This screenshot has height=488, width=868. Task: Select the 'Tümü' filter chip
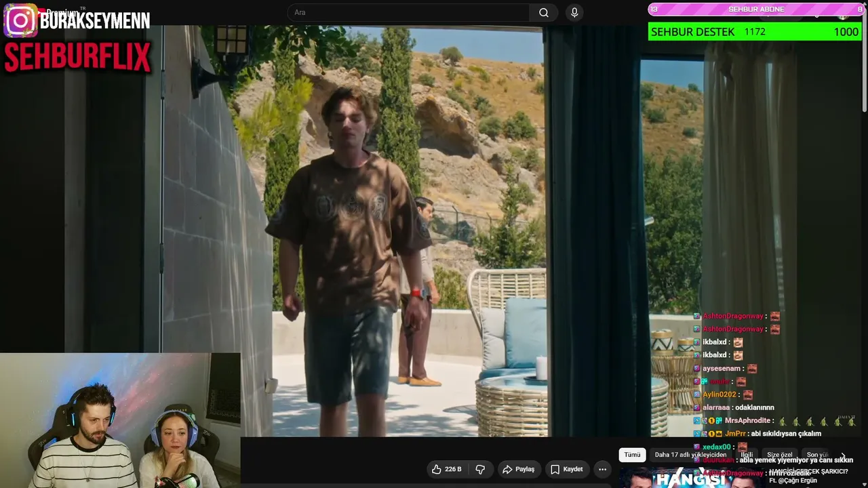tap(632, 455)
